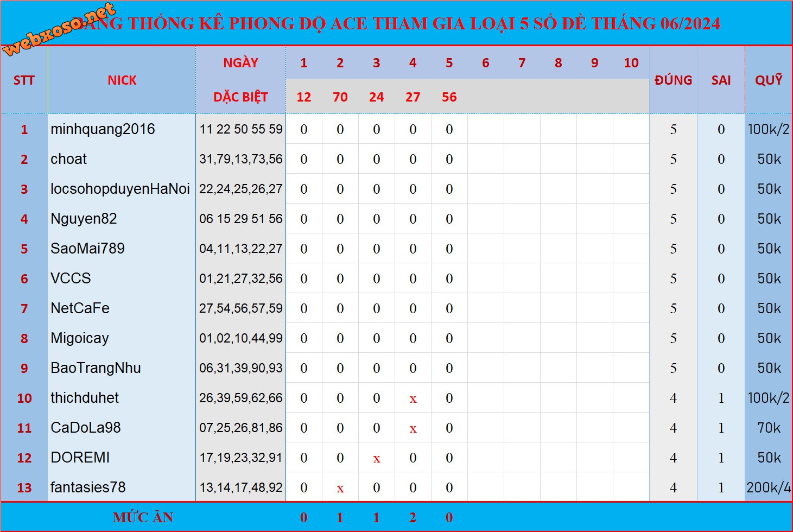Image resolution: width=793 pixels, height=532 pixels.
Task: Click special result number 56 in header
Action: click(449, 97)
